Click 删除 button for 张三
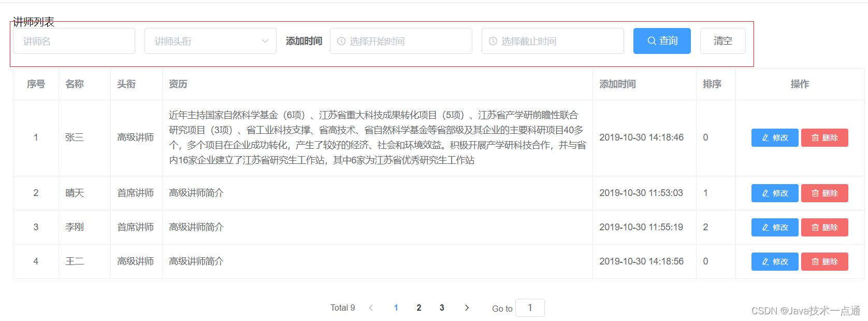The width and height of the screenshot is (868, 321). [824, 137]
